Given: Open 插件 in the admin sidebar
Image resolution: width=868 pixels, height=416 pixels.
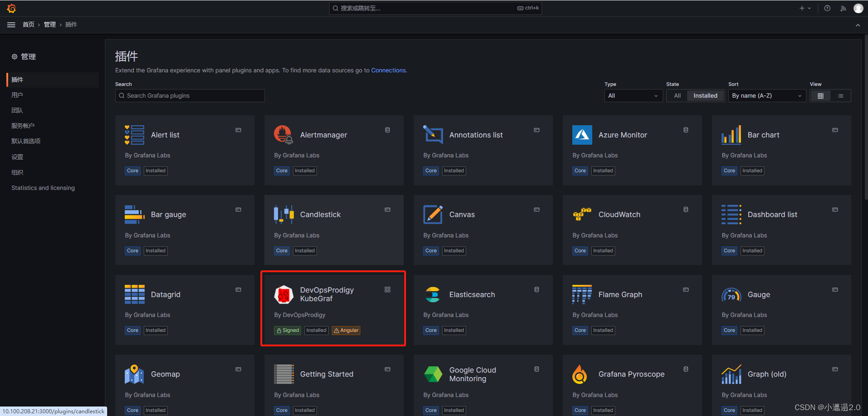Looking at the screenshot, I should point(52,80).
